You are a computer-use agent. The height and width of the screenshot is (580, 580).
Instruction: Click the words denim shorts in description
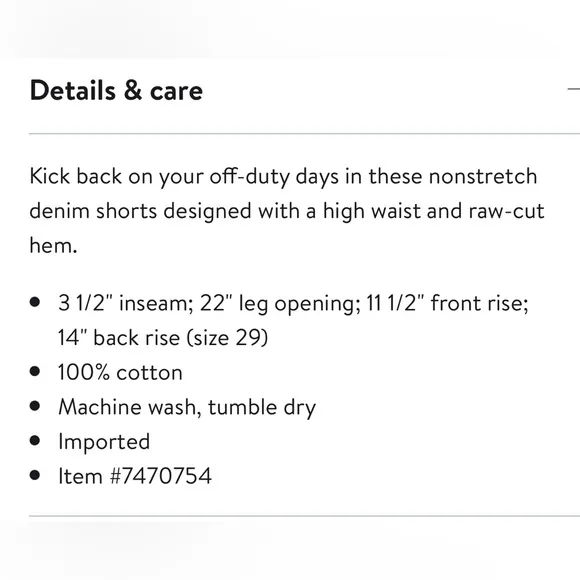(x=93, y=211)
